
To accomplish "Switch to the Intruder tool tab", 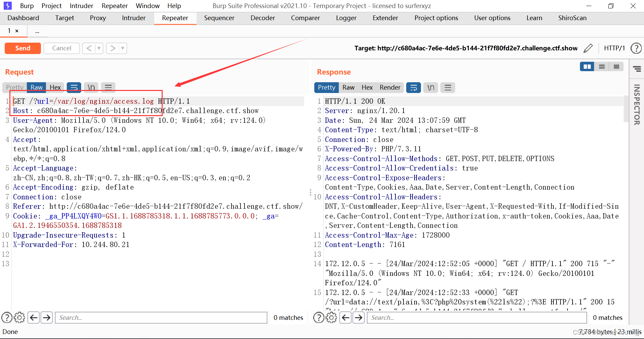I will pos(134,18).
